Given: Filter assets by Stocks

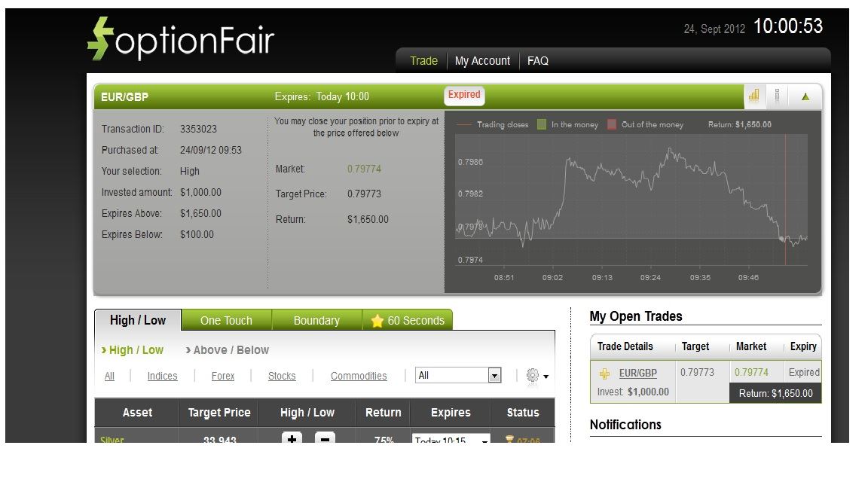Looking at the screenshot, I should (x=282, y=377).
